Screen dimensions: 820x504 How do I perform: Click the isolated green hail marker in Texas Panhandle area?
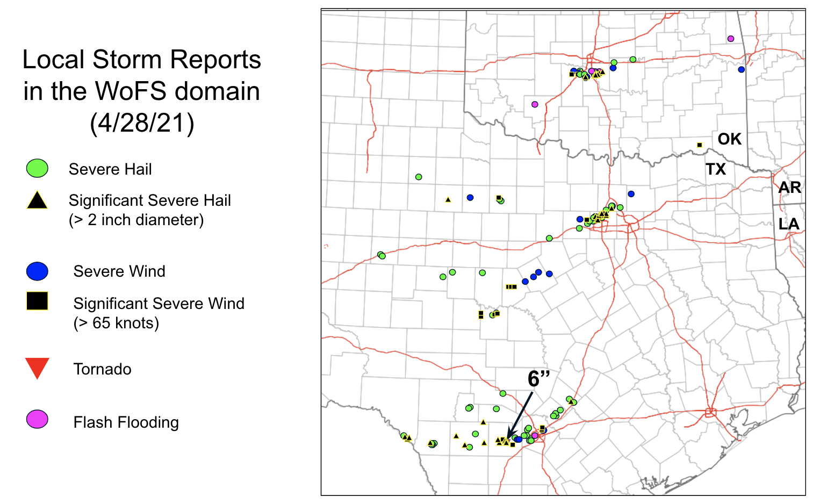(x=419, y=177)
